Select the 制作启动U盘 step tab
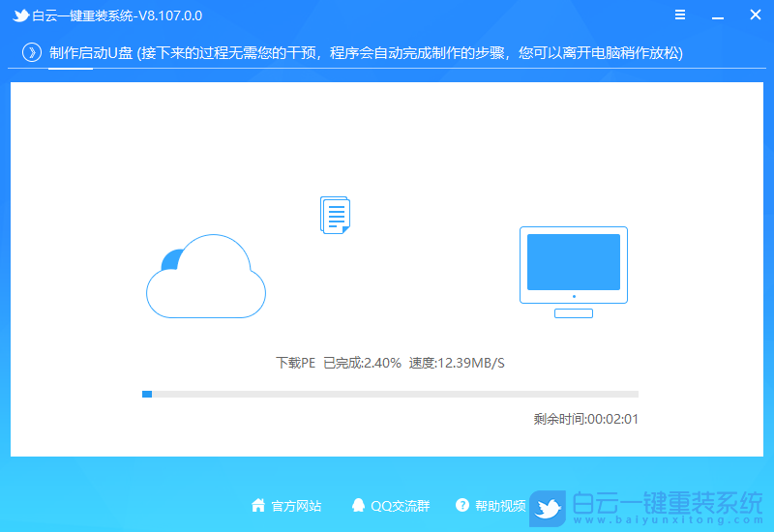This screenshot has width=774, height=532. (x=93, y=52)
